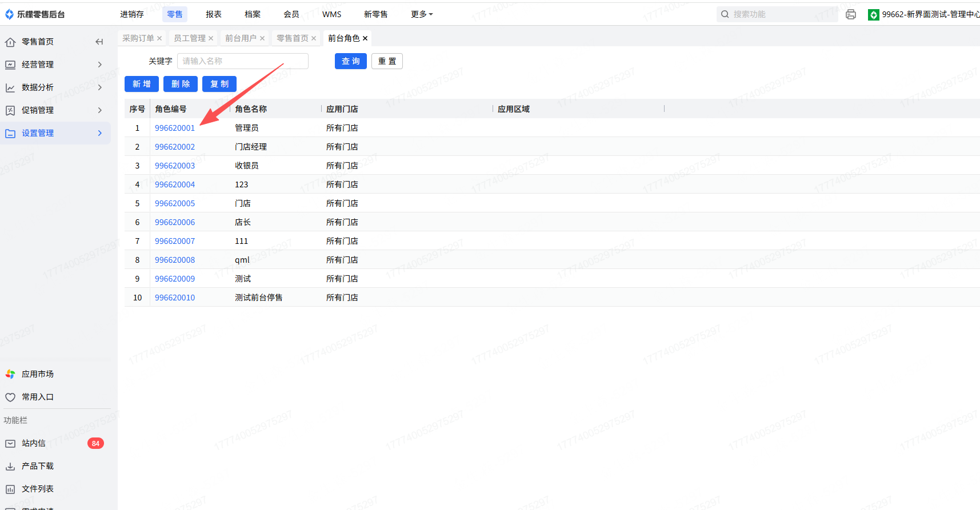Click the 产品下载 download icon

click(10, 466)
